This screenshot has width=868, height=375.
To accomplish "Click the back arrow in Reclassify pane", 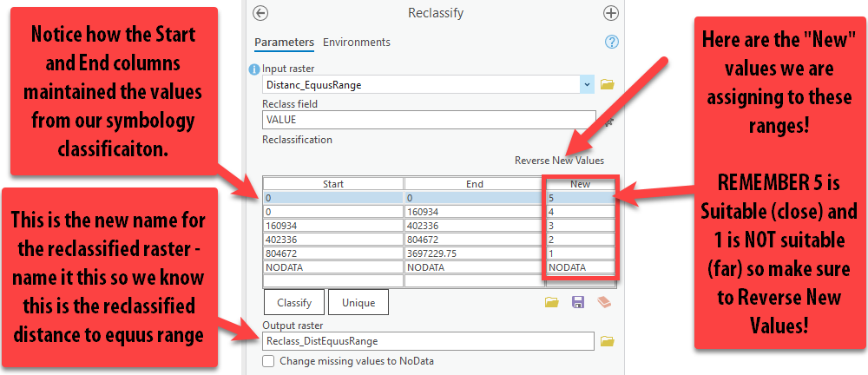I will [260, 13].
